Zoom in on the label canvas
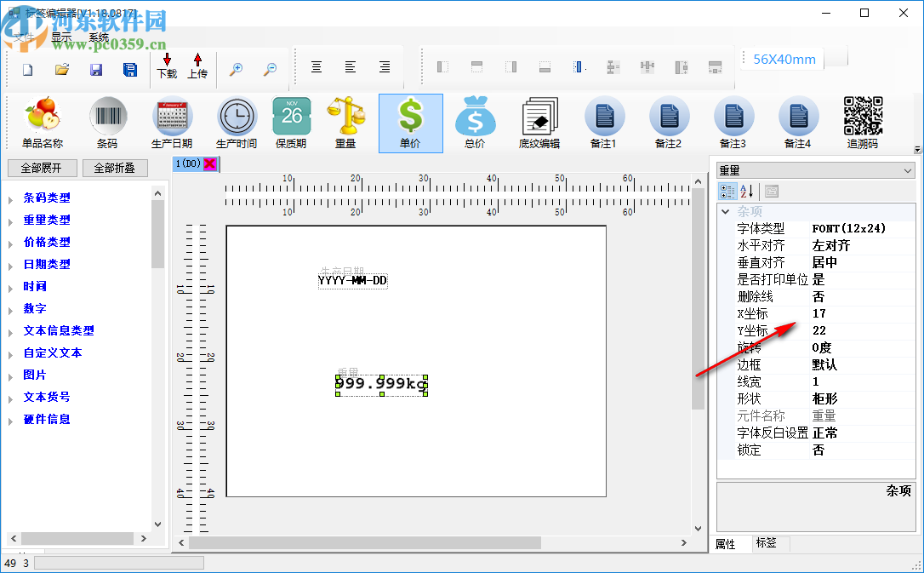Screen dimensions: 924x573 (x=236, y=69)
